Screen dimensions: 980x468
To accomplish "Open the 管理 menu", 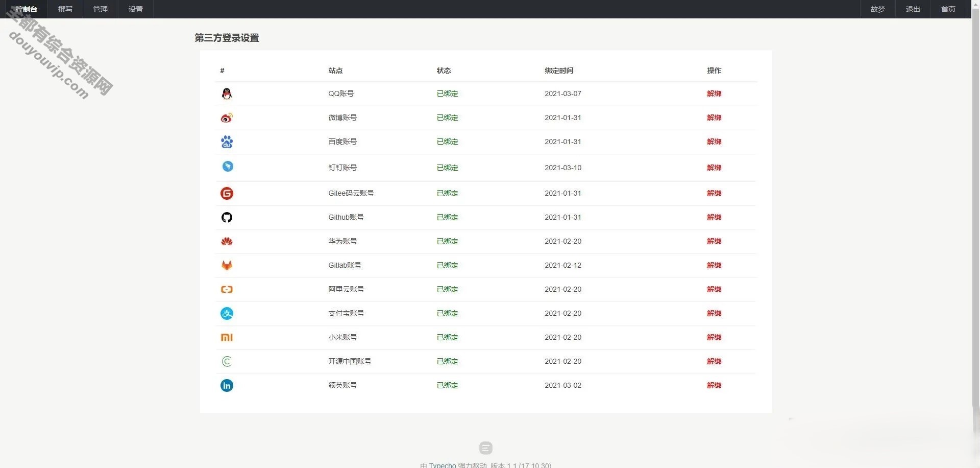I will tap(101, 9).
